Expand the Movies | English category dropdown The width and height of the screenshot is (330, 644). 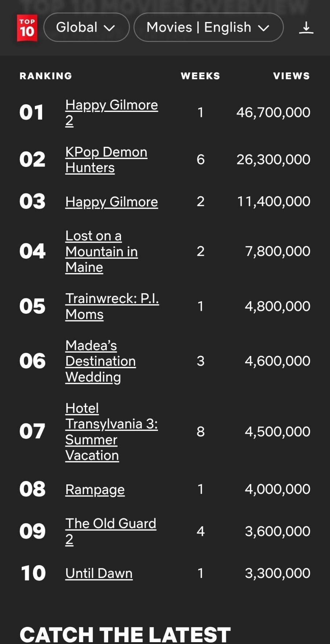[208, 28]
